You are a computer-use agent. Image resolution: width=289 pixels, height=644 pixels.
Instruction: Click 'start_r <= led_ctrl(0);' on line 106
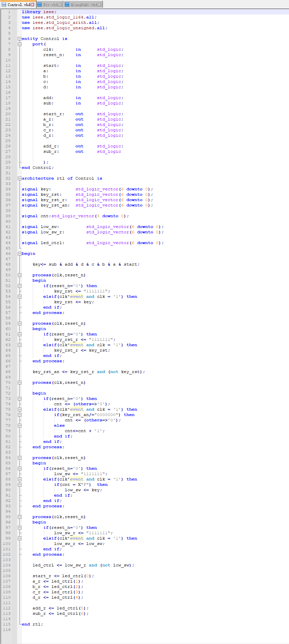pos(63,576)
